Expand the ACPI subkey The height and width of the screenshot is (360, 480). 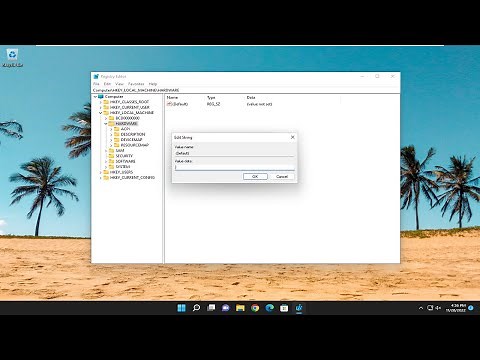[x=111, y=129]
